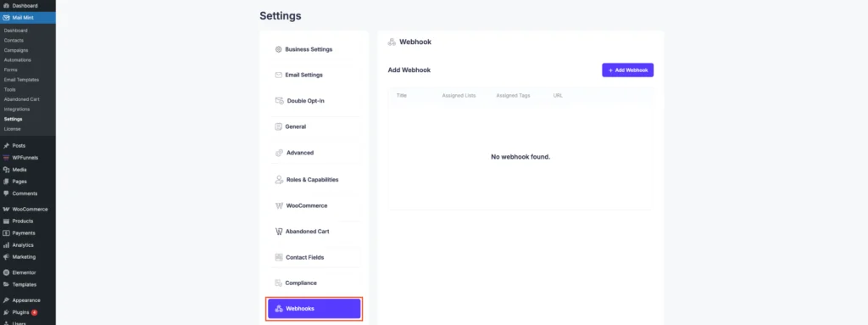
Task: Open Abandoned Cart submenu item
Action: (x=21, y=99)
